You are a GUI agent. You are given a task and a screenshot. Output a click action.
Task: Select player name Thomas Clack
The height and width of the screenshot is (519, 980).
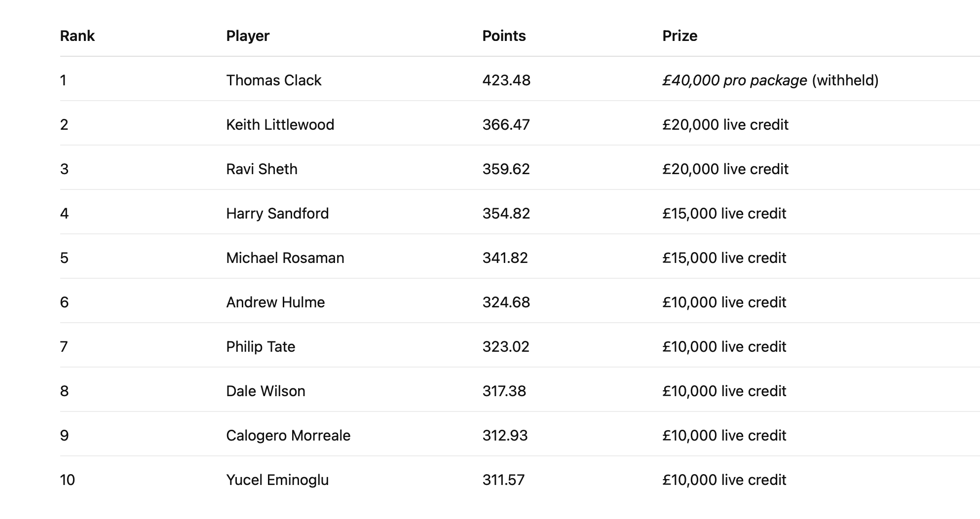coord(273,80)
